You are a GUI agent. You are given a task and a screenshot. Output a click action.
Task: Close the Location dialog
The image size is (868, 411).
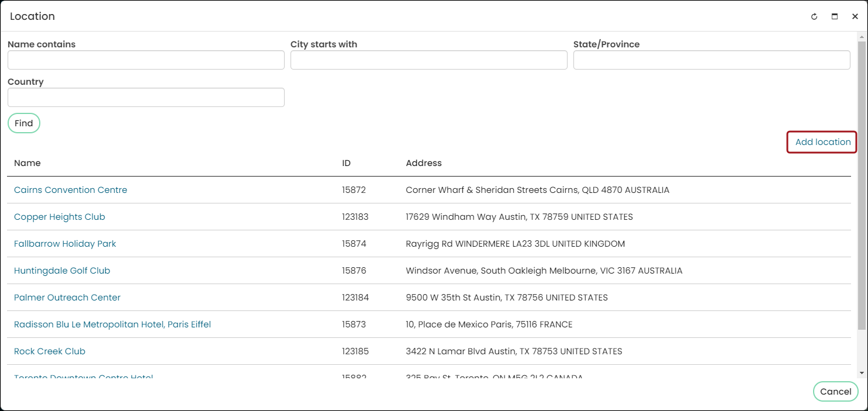855,17
